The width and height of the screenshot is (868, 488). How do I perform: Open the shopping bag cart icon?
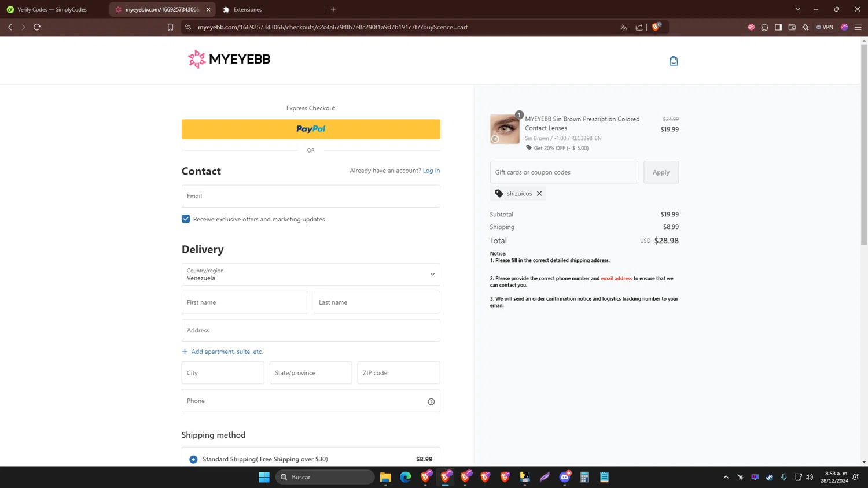[674, 61]
